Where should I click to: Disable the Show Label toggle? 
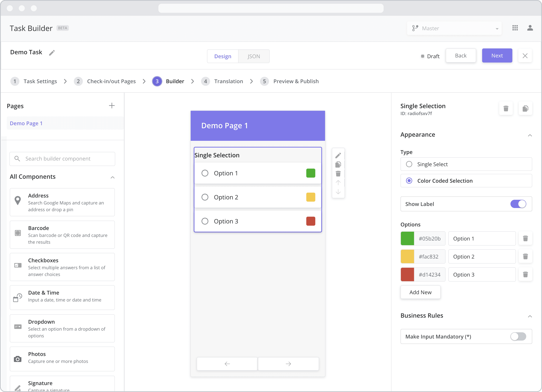[518, 204]
